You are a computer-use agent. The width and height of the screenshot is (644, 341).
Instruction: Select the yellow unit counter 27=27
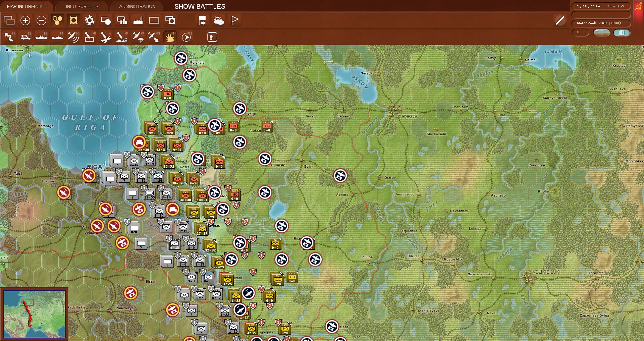[x=202, y=229]
